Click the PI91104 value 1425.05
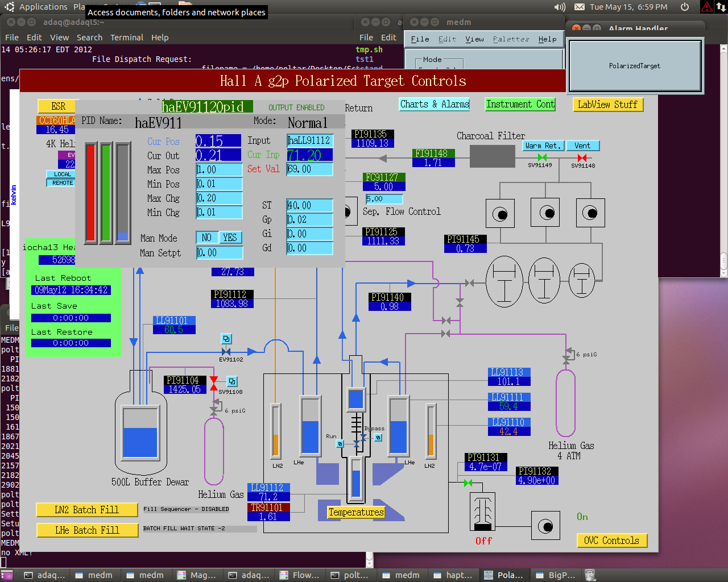Screen dimensions: 728x582 point(185,389)
